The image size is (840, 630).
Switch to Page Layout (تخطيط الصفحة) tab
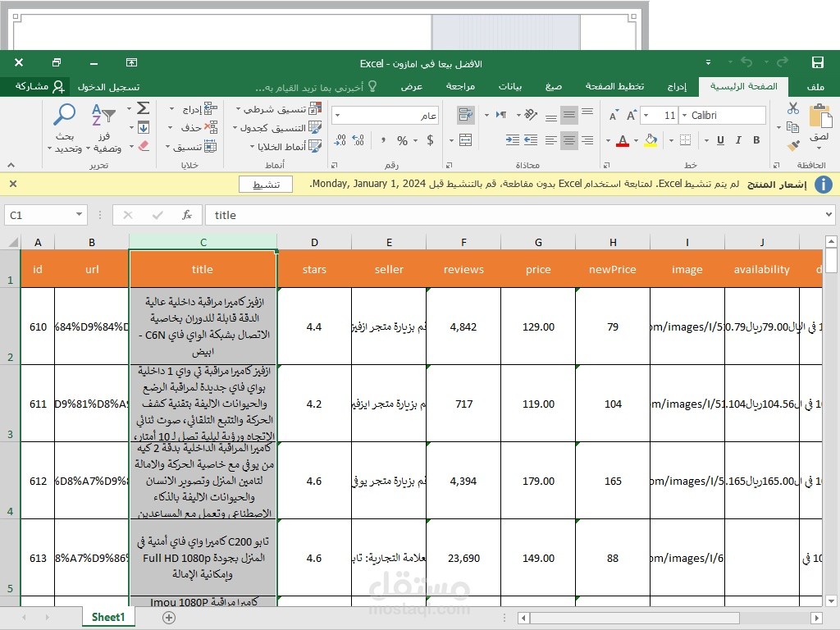614,86
